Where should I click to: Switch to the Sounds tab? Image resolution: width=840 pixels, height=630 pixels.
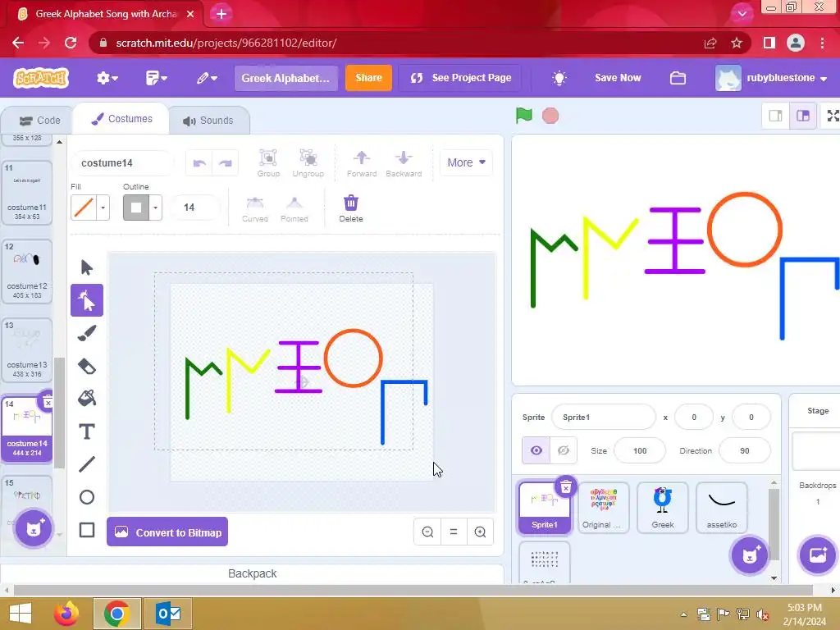[x=208, y=121]
